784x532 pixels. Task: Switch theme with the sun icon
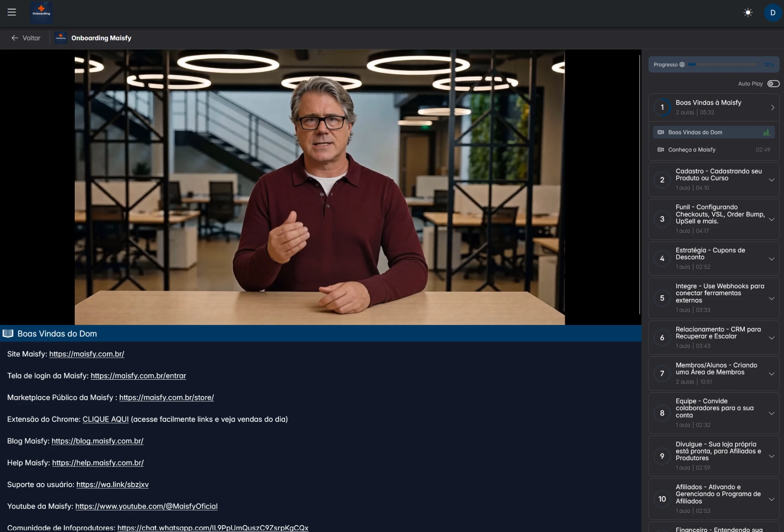coord(748,13)
